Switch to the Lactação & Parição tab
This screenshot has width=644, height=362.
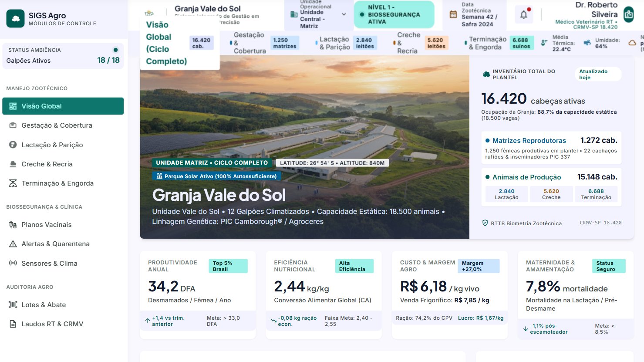[x=346, y=43]
